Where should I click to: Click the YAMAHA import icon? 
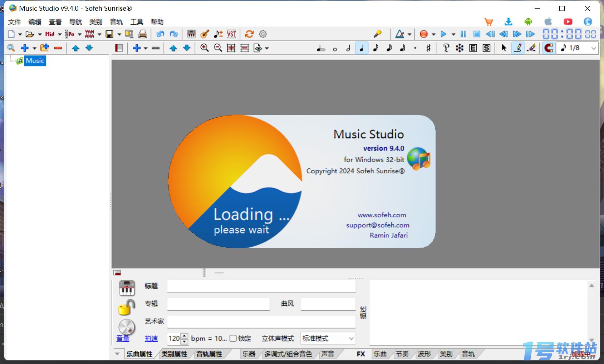[x=89, y=34]
